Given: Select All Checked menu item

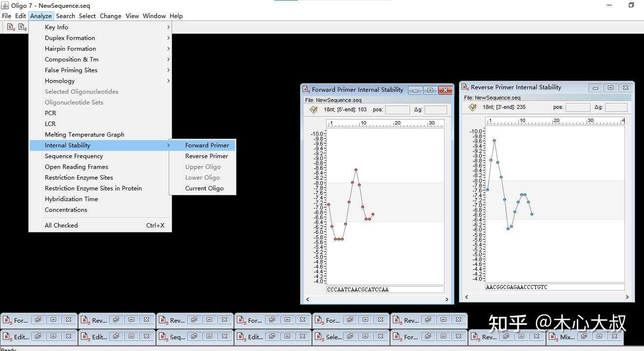Looking at the screenshot, I should [100, 226].
